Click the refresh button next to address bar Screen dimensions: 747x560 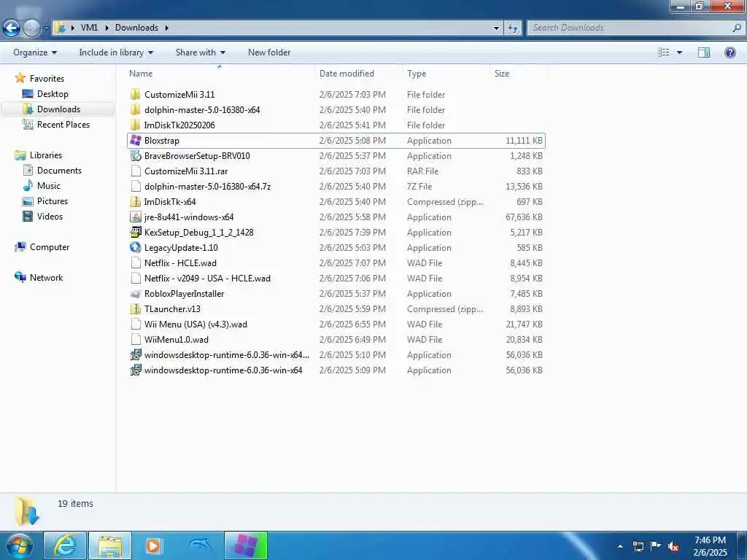tap(513, 28)
